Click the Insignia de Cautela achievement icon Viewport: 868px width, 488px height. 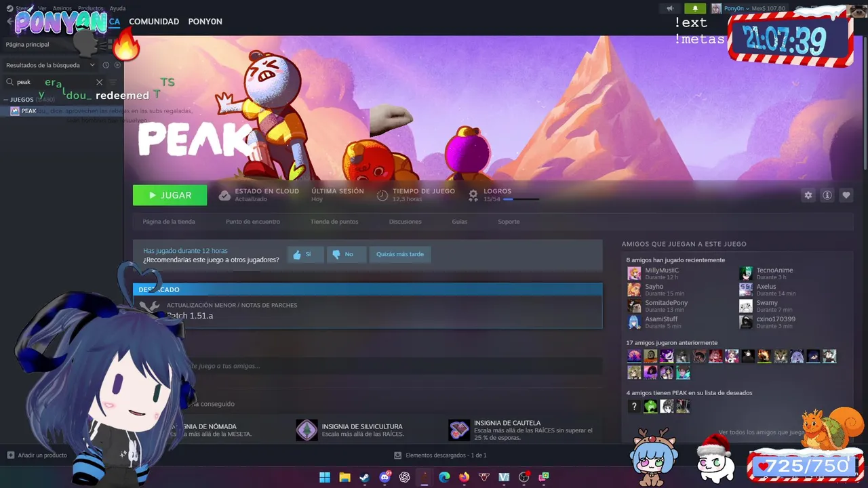pos(459,430)
